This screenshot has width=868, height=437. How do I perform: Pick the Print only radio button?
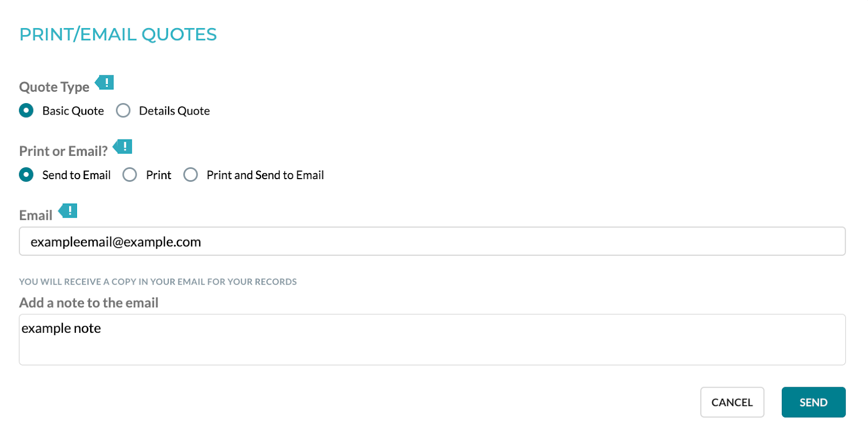click(x=130, y=175)
